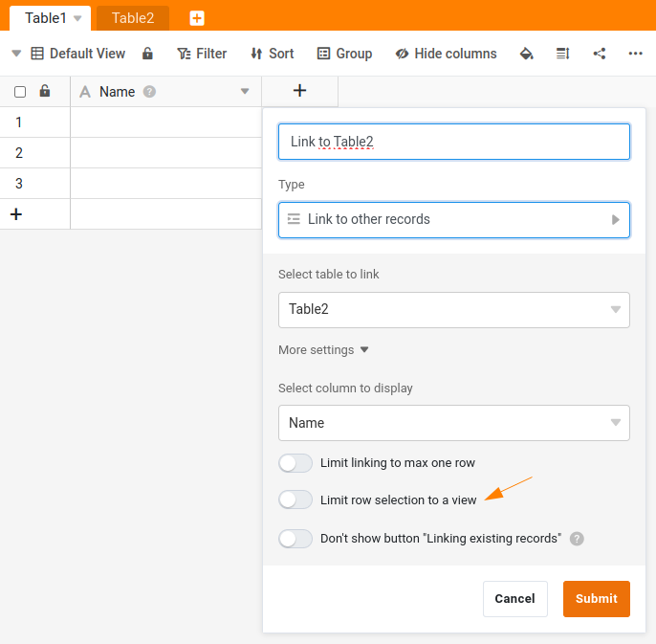Enable Limit linking to max one row
Image resolution: width=656 pixels, height=644 pixels.
tap(295, 463)
